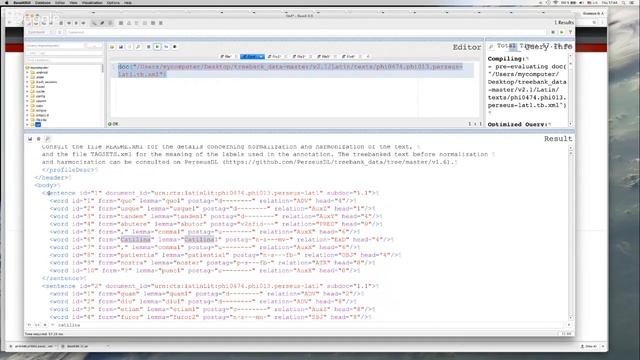The width and height of the screenshot is (640, 360).
Task: Click the Wi-Fi status icon in menu bar
Action: click(556, 2)
